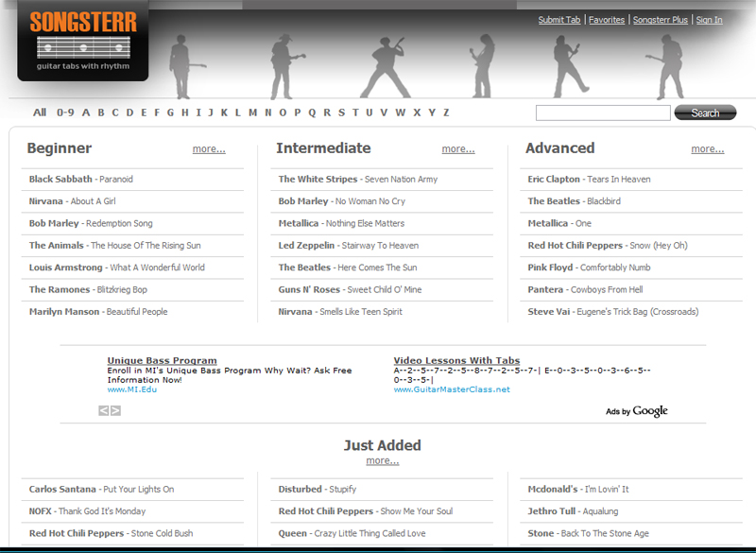Click the search input field
This screenshot has width=756, height=553.
coord(603,112)
